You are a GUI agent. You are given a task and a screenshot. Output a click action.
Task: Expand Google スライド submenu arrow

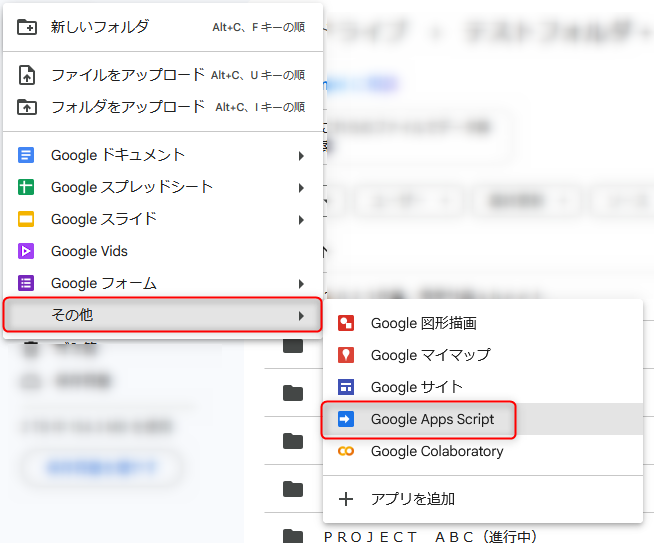click(301, 220)
